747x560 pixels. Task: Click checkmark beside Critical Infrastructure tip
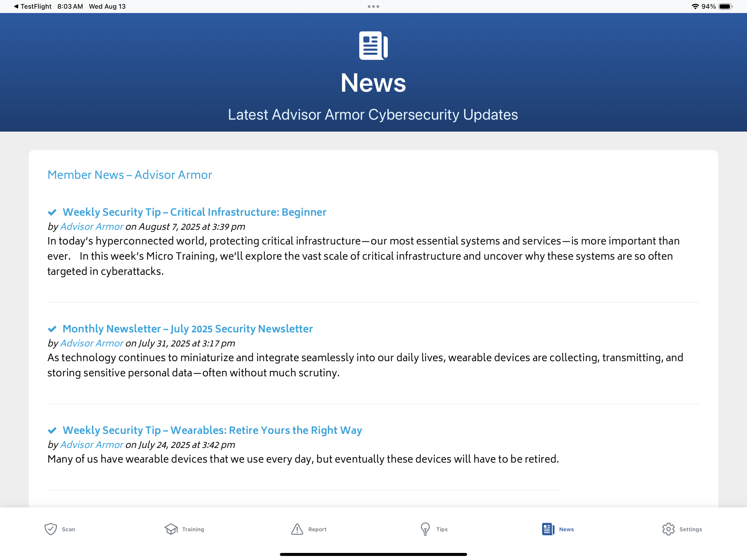tap(52, 212)
